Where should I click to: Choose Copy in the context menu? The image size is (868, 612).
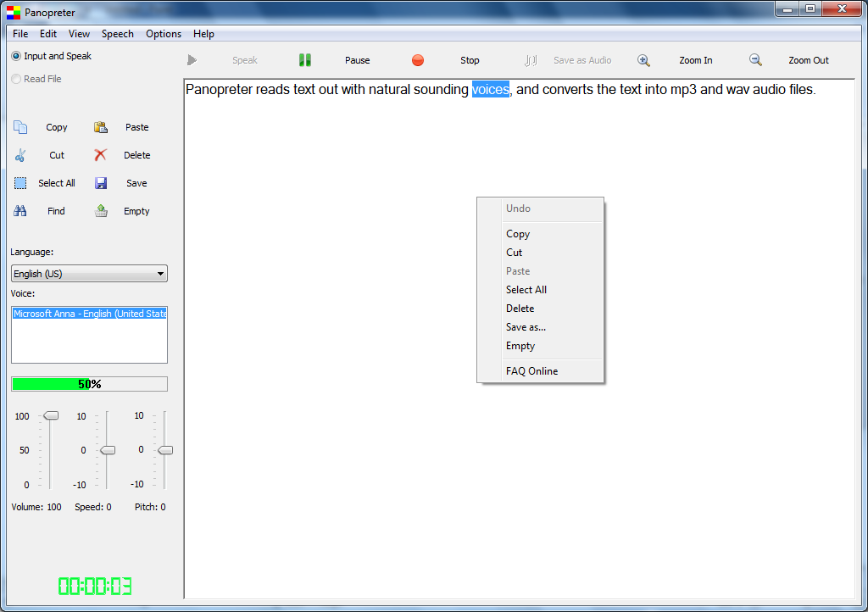[x=540, y=234]
